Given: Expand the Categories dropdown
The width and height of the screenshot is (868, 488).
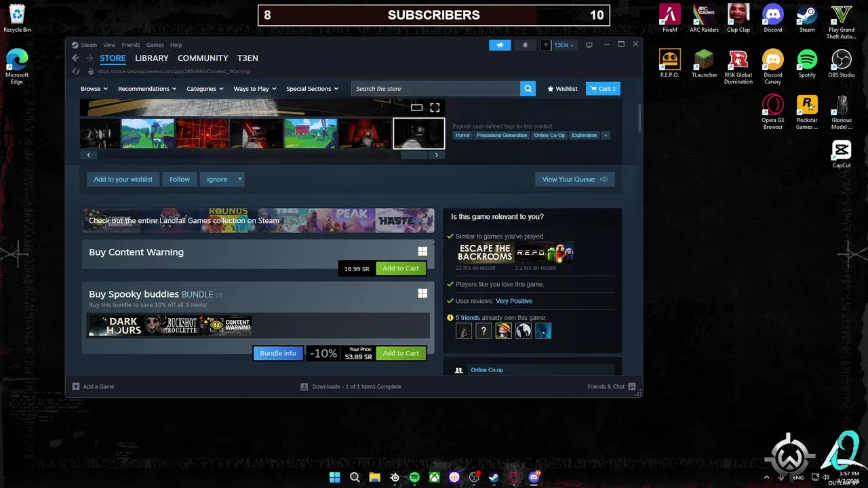Looking at the screenshot, I should (x=205, y=89).
